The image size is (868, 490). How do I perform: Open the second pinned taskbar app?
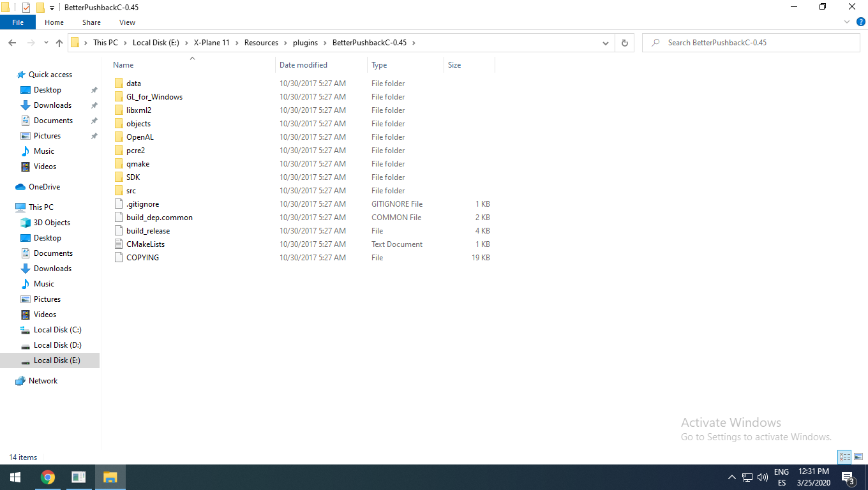pos(79,477)
